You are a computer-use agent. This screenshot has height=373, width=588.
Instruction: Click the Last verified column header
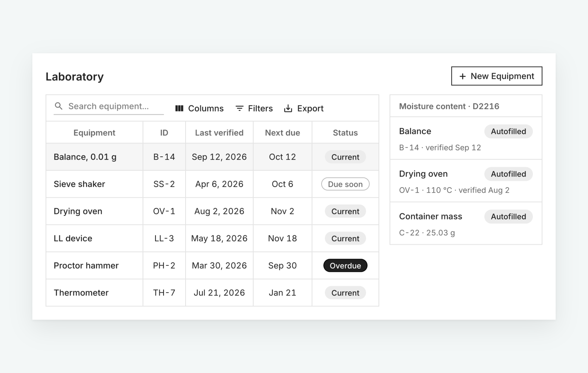(x=219, y=133)
